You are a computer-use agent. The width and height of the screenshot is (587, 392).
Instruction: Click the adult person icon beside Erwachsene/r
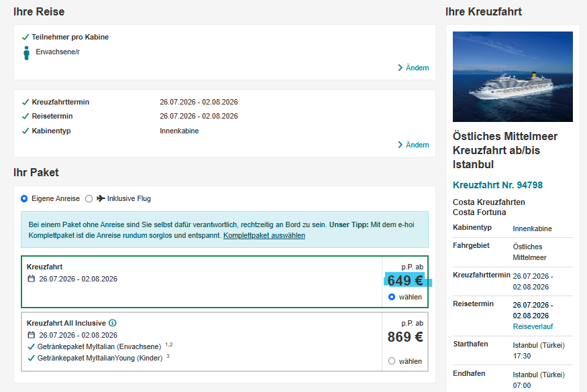26,53
